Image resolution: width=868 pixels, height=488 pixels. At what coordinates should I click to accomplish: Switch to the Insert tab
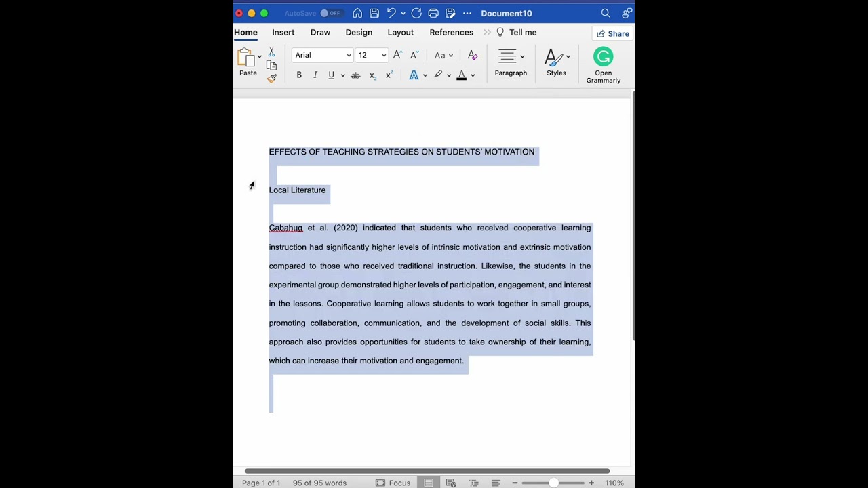(283, 32)
